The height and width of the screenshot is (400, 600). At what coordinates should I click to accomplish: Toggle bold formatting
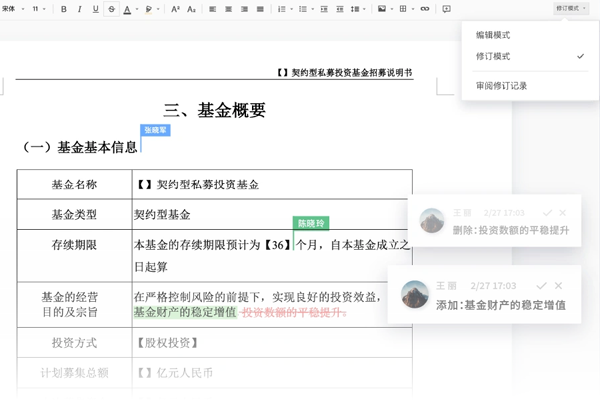click(64, 9)
